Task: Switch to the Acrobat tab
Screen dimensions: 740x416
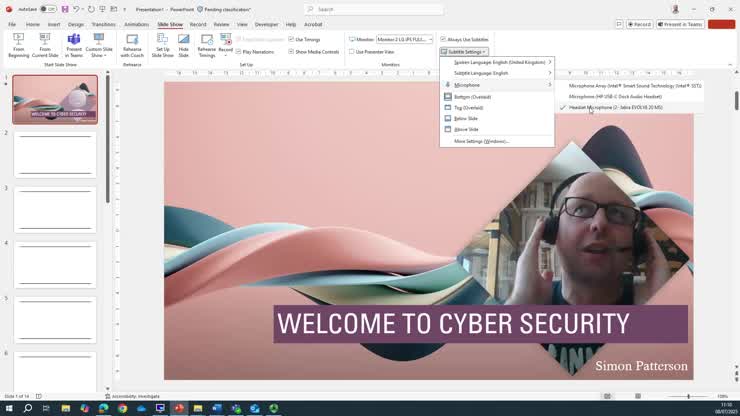Action: [313, 25]
